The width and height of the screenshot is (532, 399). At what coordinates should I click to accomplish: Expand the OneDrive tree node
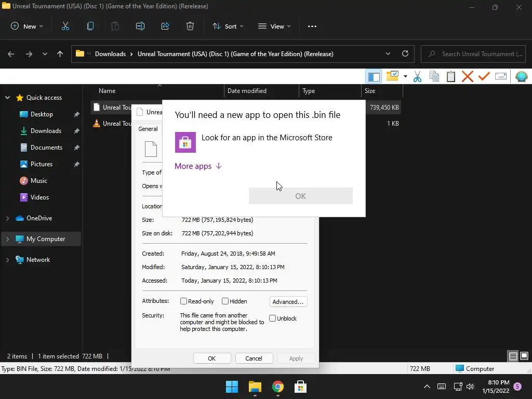click(x=7, y=218)
